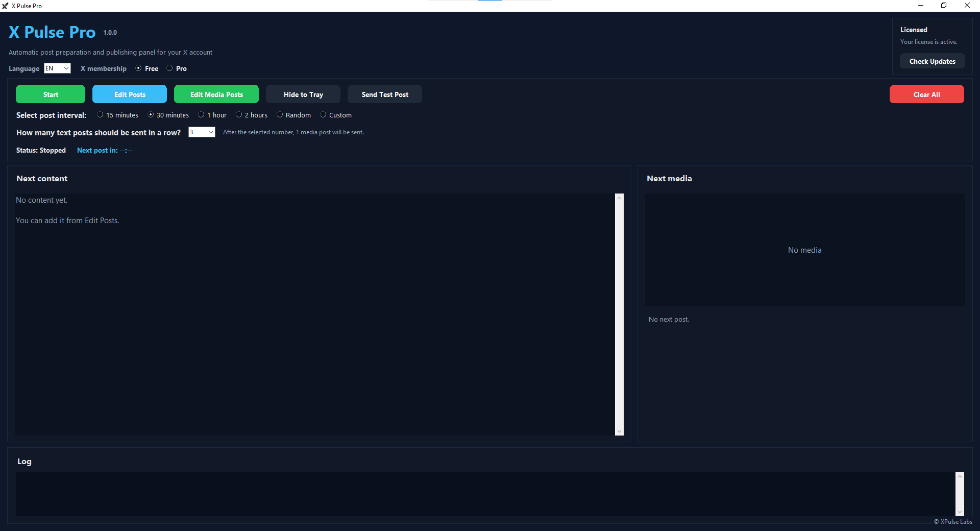Click the '© XPulse Labs' footer text
The image size is (980, 531).
pyautogui.click(x=953, y=522)
